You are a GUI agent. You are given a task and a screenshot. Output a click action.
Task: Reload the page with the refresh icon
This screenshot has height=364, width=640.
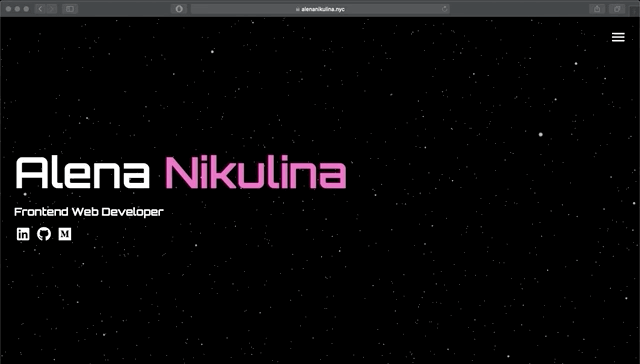click(444, 9)
